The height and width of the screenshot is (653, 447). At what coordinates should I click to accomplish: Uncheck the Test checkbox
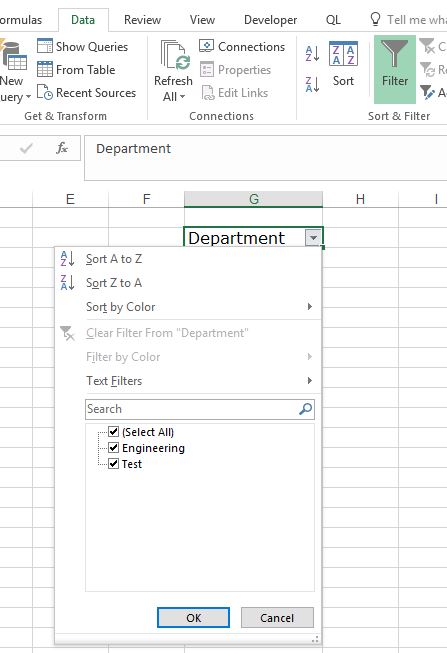[x=113, y=464]
